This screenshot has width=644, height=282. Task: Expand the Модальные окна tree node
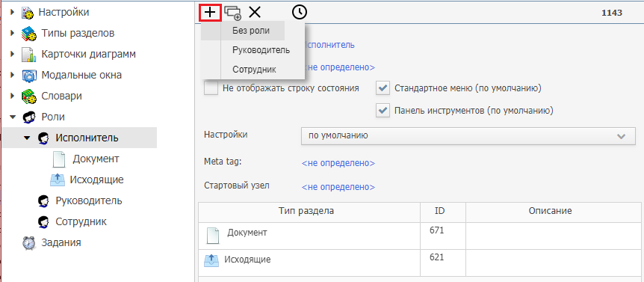pos(12,76)
